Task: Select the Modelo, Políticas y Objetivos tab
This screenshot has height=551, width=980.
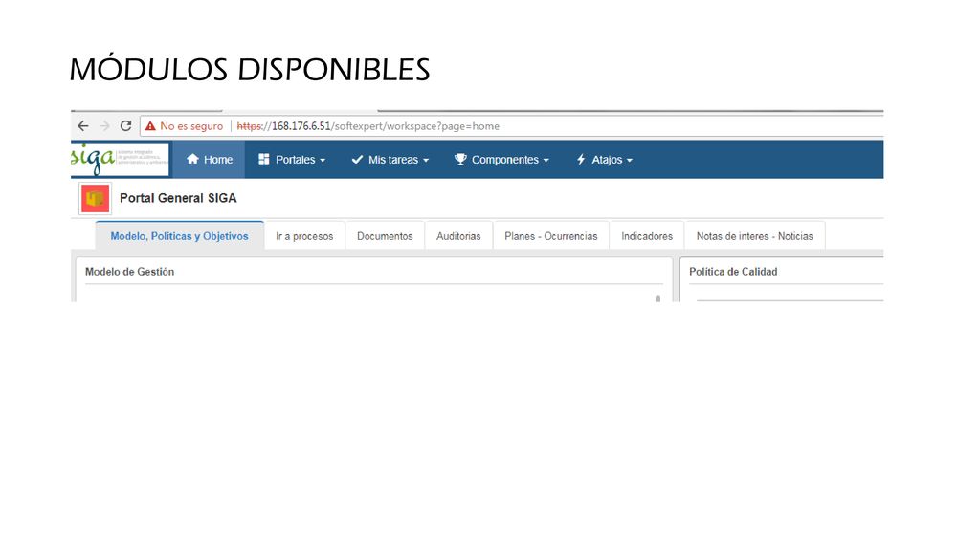Action: coord(179,236)
